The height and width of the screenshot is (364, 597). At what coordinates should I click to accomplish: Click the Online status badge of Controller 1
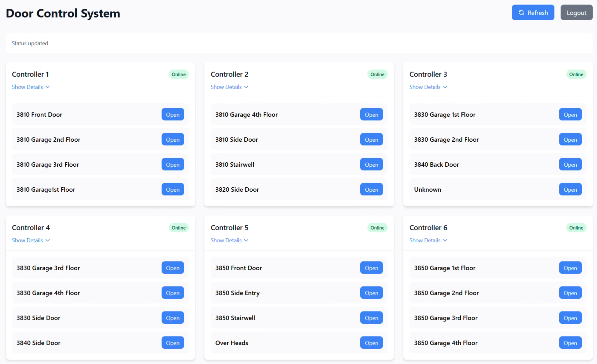[179, 74]
